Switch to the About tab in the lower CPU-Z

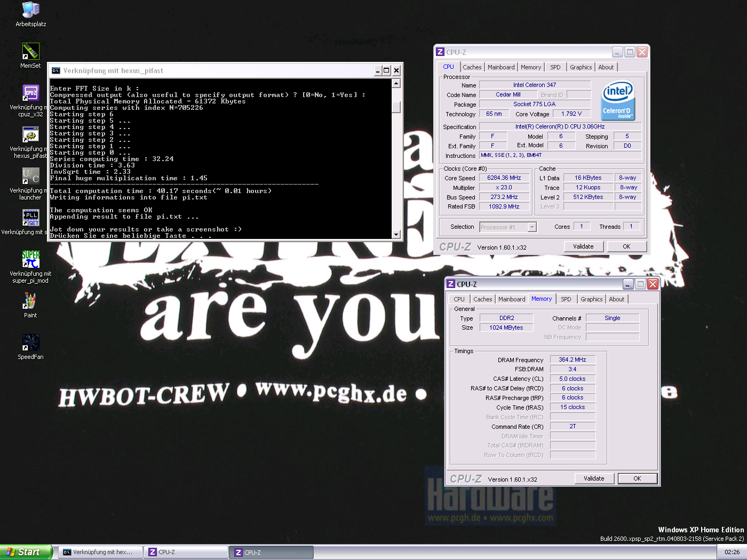pyautogui.click(x=616, y=299)
